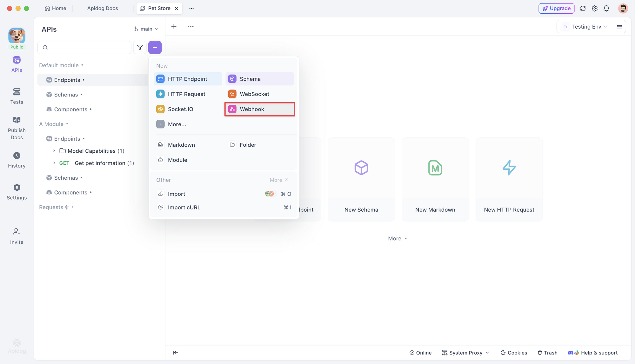Open the settings gear in the top bar

[x=595, y=9]
